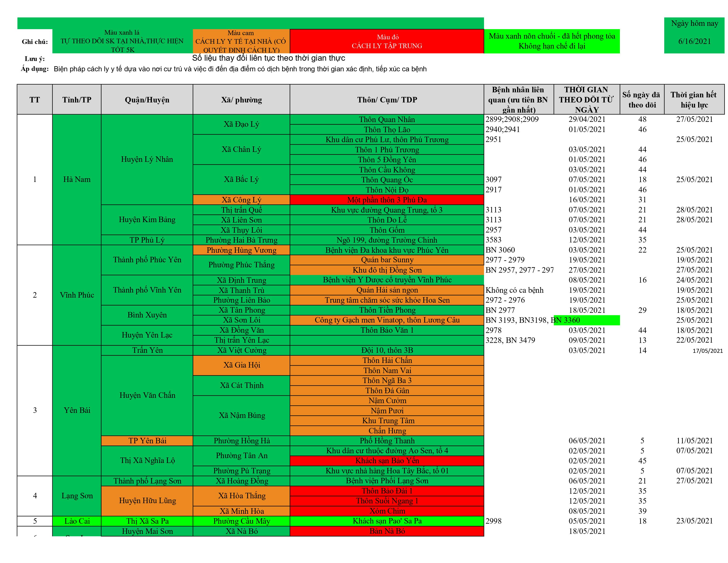Click the Màu xanh nõn chuối legend cell
The height and width of the screenshot is (563, 728).
pyautogui.click(x=552, y=41)
